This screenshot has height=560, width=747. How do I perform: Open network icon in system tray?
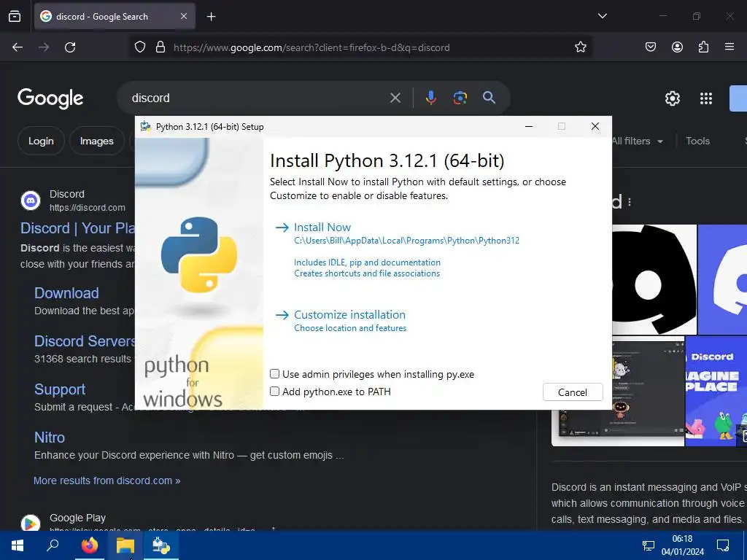pyautogui.click(x=648, y=545)
